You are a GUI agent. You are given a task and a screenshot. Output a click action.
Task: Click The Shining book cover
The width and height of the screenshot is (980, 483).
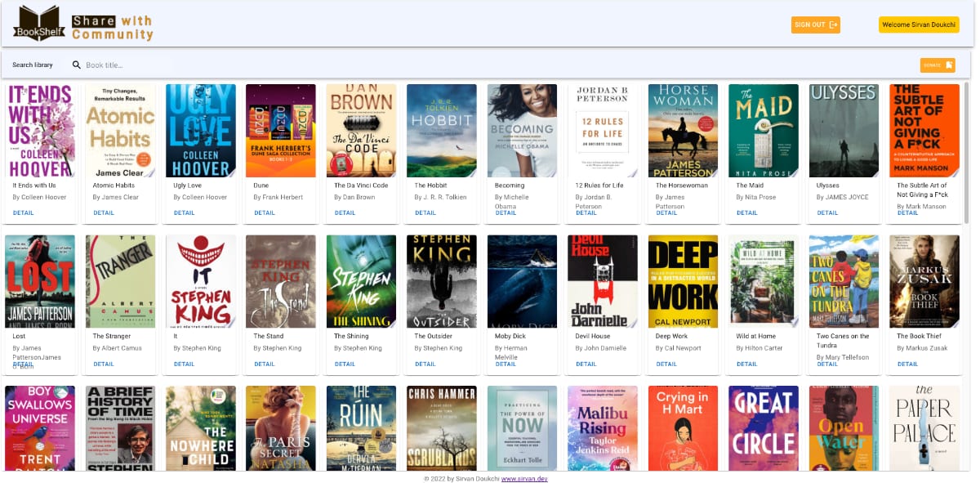(x=362, y=282)
